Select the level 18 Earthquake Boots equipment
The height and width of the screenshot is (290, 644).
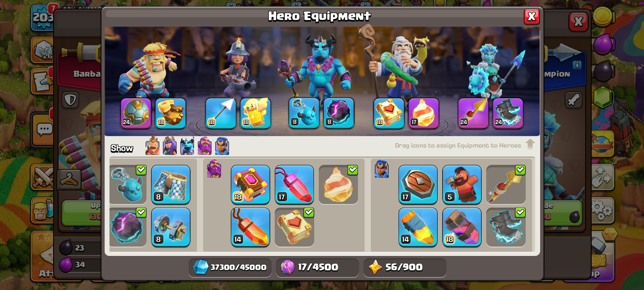click(171, 113)
